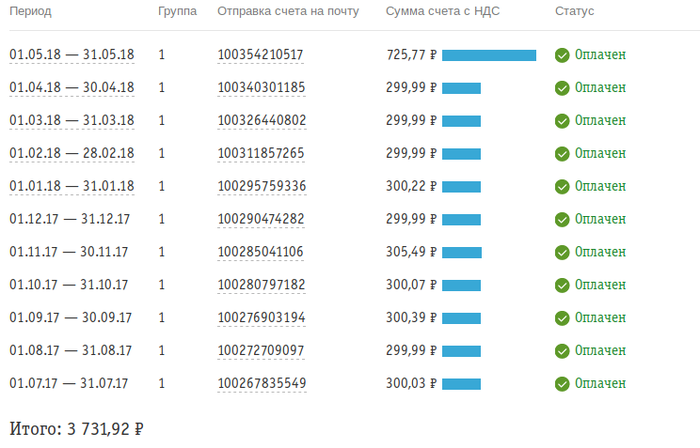The width and height of the screenshot is (700, 448).
Task: Click paid icon for September 2017 invoice
Action: coord(562,318)
